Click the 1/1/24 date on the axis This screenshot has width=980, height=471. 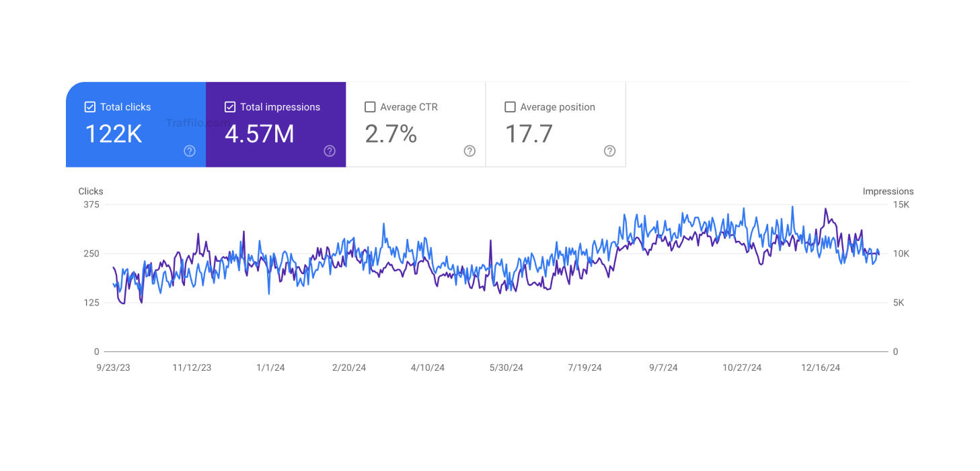click(x=270, y=367)
